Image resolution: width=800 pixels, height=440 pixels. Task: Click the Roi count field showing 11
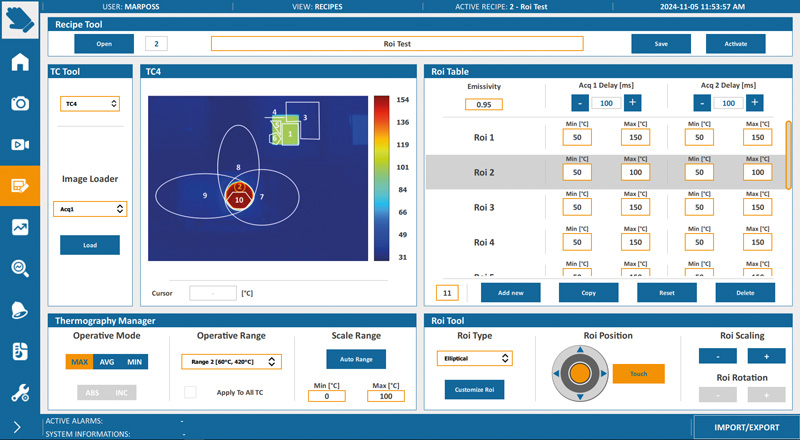[447, 293]
